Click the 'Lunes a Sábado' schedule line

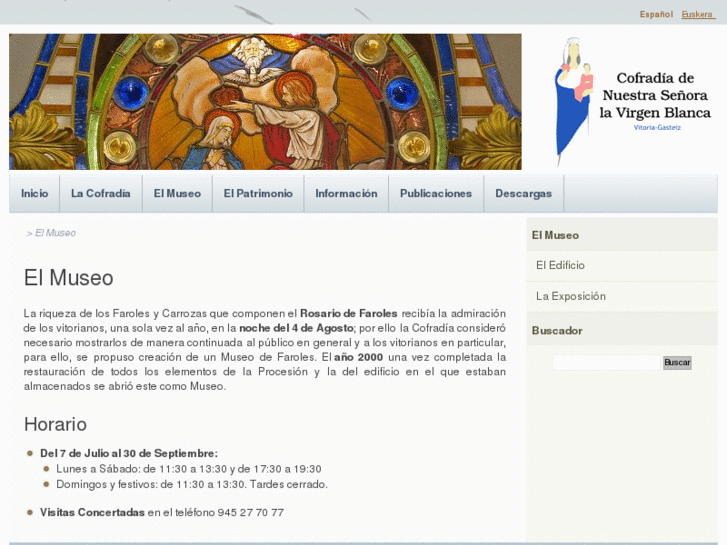(189, 469)
